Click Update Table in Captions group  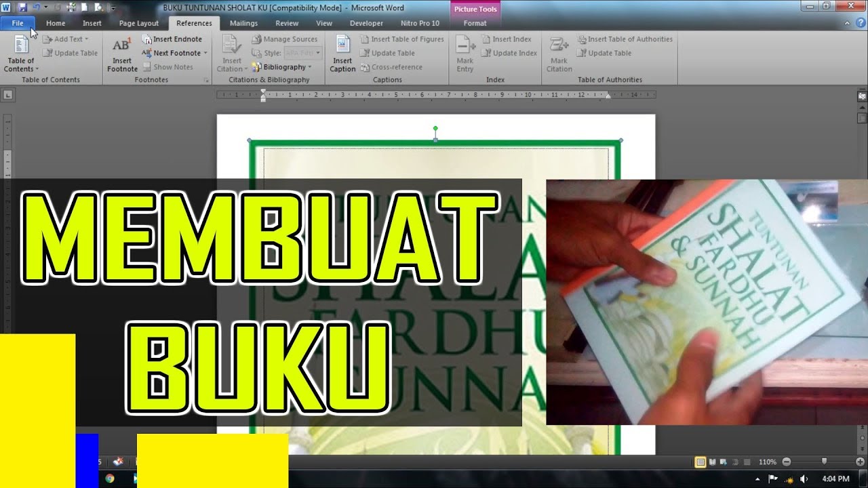[x=387, y=53]
